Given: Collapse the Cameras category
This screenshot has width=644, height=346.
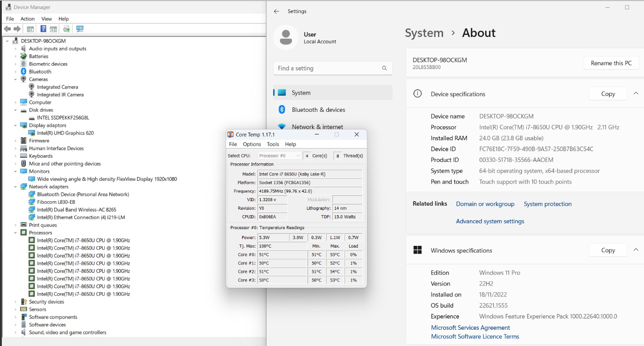Looking at the screenshot, I should [15, 79].
